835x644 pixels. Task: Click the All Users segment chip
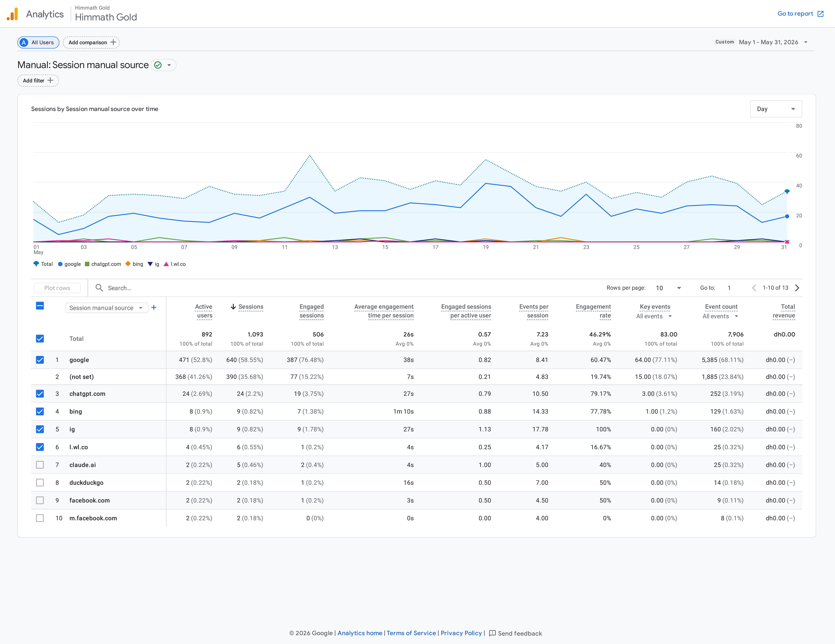[x=38, y=42]
